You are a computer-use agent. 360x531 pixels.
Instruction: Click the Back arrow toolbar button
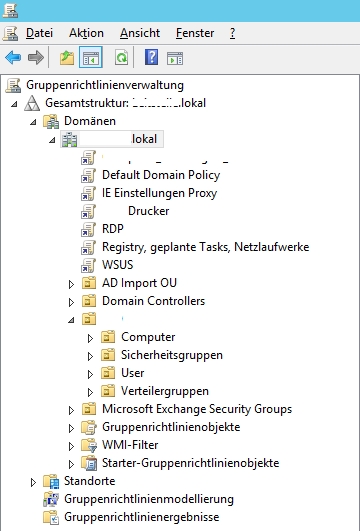[x=13, y=58]
